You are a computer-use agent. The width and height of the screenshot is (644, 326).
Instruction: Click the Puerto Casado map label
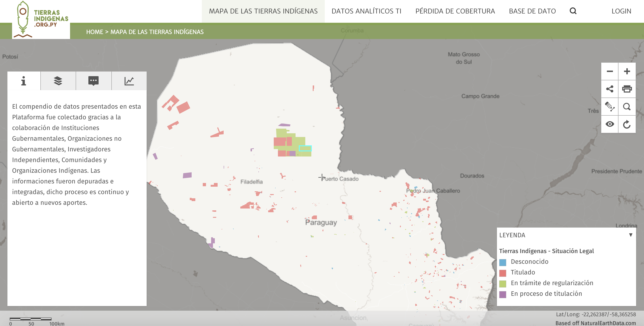coord(340,179)
